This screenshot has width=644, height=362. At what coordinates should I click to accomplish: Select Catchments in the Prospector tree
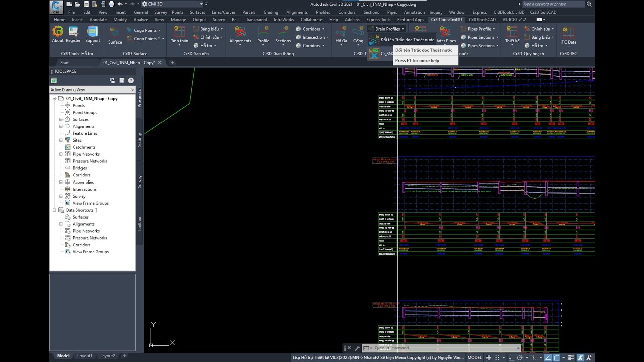click(x=84, y=147)
